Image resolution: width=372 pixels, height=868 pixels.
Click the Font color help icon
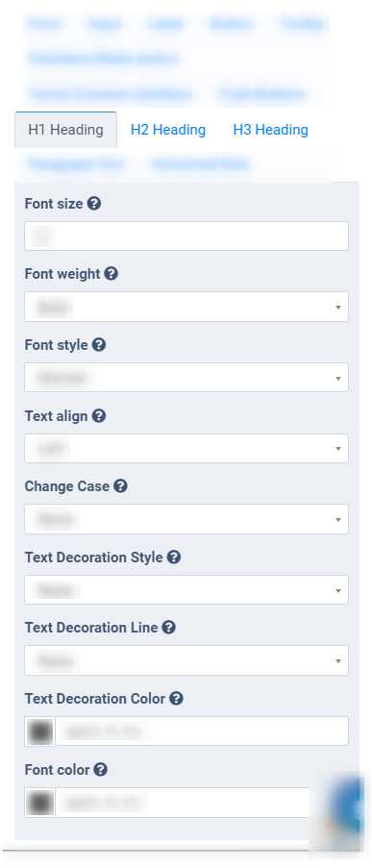(x=100, y=769)
